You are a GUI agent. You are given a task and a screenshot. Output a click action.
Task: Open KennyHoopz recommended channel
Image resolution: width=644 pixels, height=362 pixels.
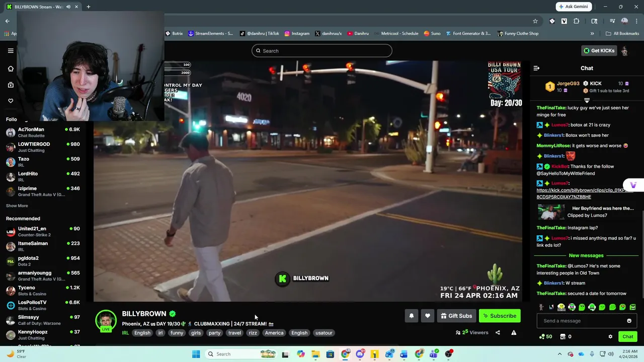click(43, 334)
